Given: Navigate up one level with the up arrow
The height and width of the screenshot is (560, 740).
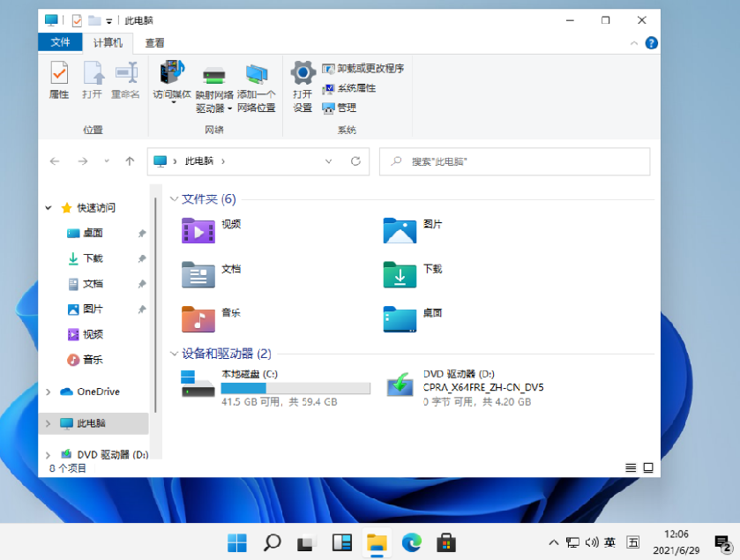Looking at the screenshot, I should (x=129, y=161).
